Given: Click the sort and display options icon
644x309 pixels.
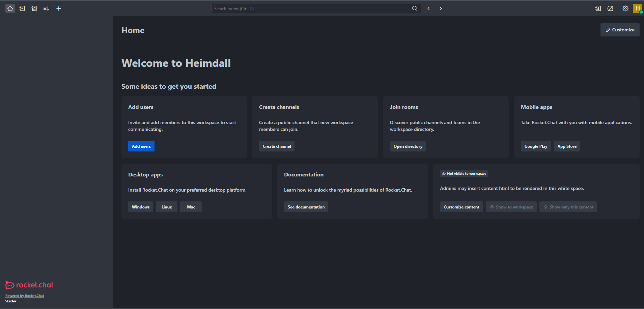Looking at the screenshot, I should (46, 8).
